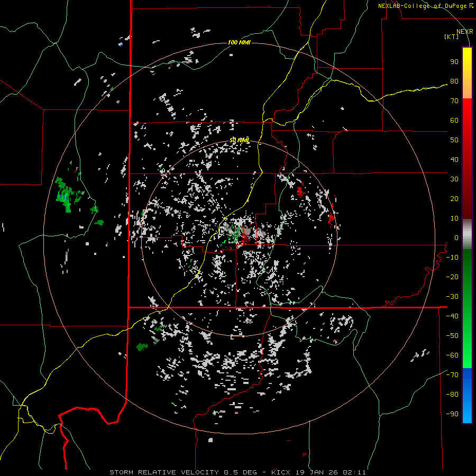Click the -80 value on velocity scale

(x=452, y=395)
